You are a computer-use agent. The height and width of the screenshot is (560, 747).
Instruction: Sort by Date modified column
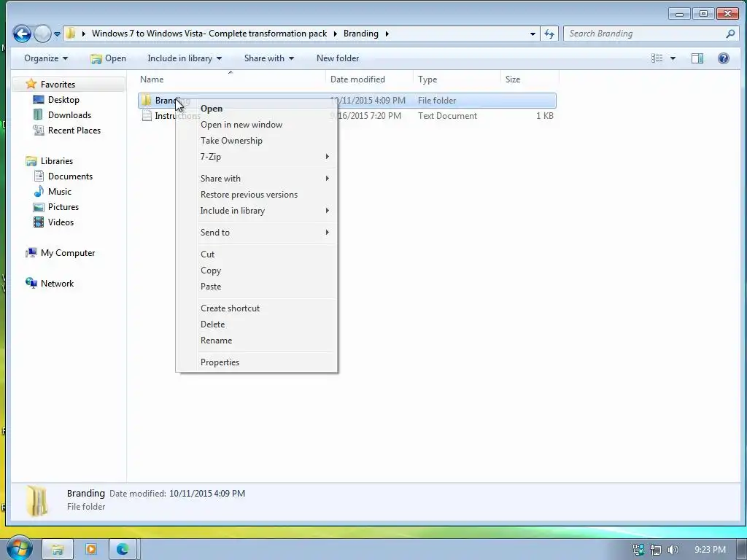pos(369,79)
